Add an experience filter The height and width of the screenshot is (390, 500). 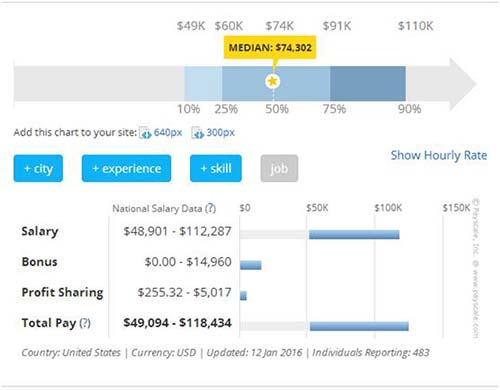click(x=126, y=168)
